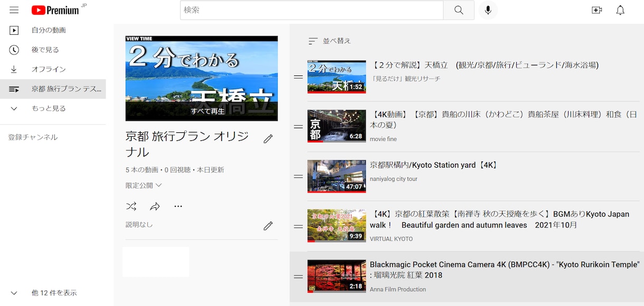Open オフライン downloads in sidebar
Screen dimensions: 644x306
[x=53, y=69]
